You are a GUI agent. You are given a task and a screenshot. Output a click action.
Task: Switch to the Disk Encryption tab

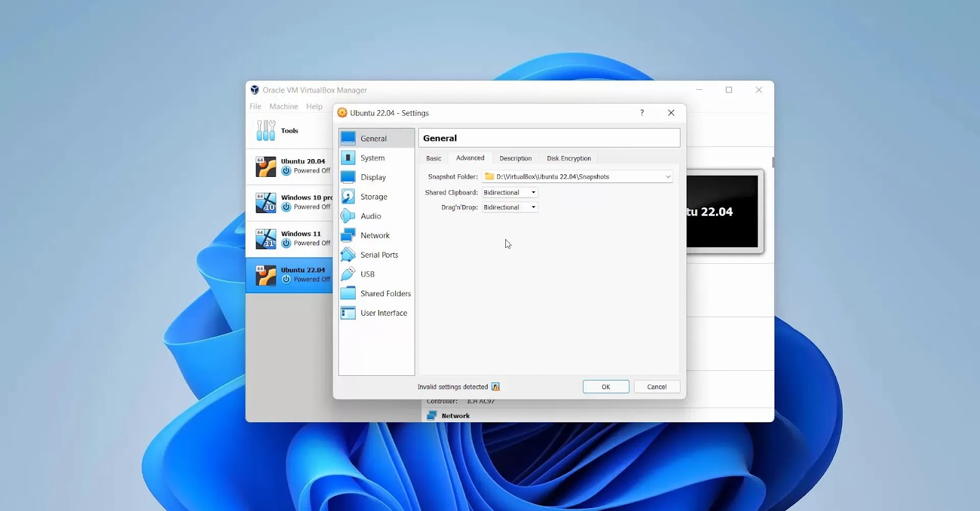569,159
